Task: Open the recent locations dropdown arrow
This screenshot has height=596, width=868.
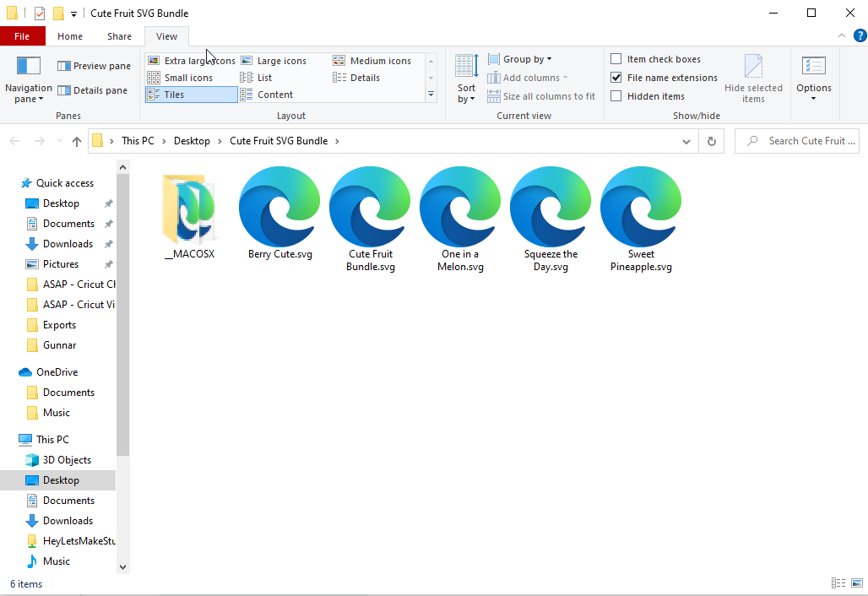Action: 59,141
